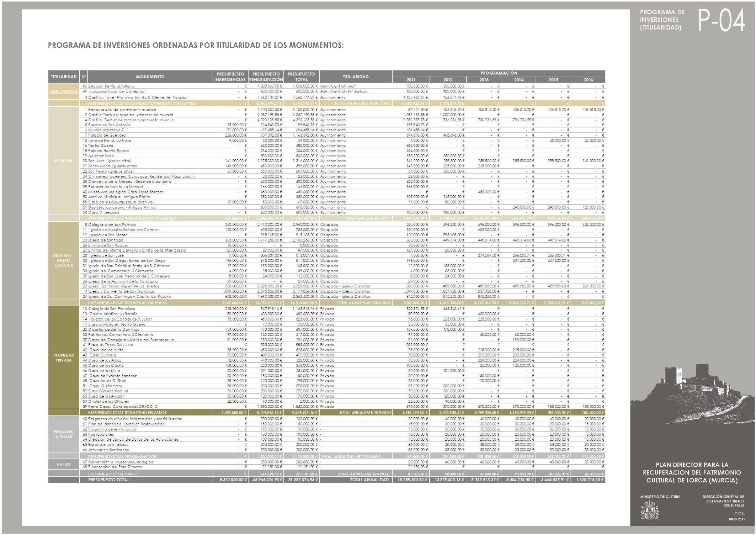756x535 pixels.
Task: Click 'TOTAL ANUALIDAD' label in bottom row
Action: 369,480
